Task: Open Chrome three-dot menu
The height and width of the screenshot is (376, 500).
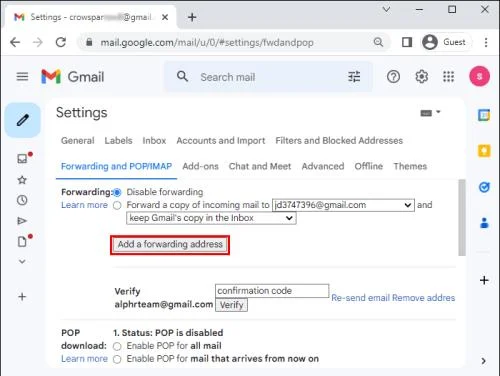Action: coord(486,42)
